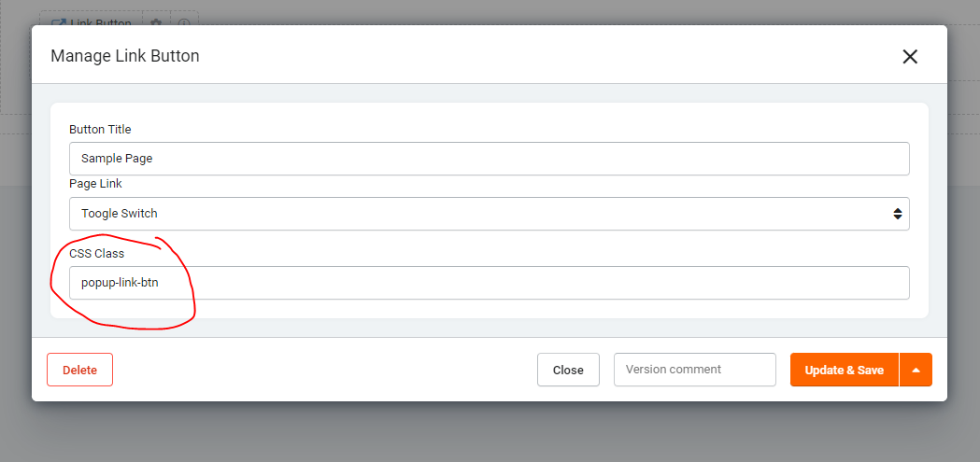This screenshot has width=980, height=462.
Task: Click the CSS Class label text
Action: 96,253
